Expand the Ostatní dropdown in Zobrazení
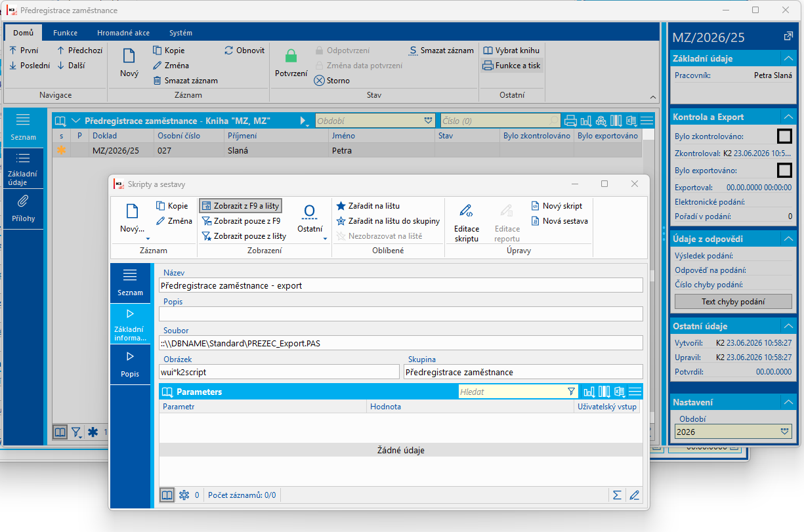The width and height of the screenshot is (804, 532). (309, 224)
